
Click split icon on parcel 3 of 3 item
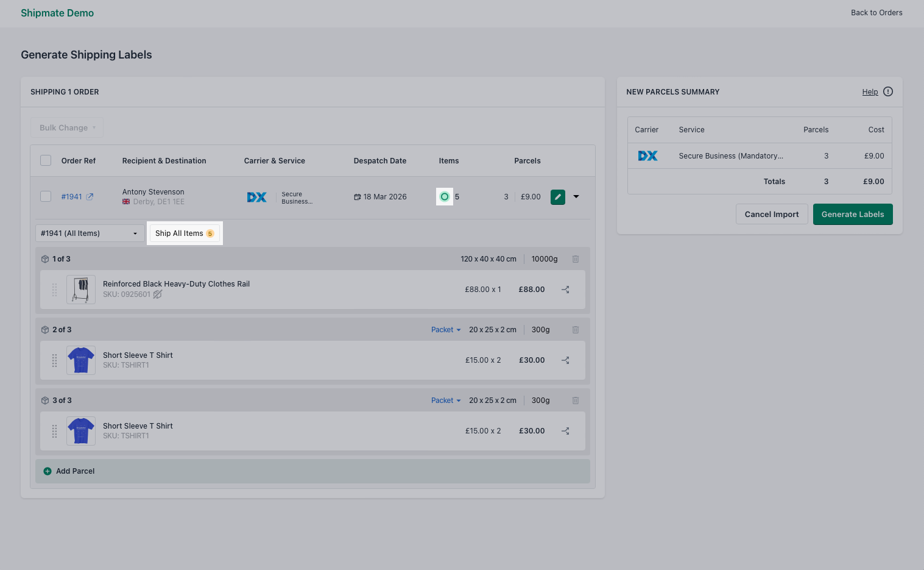tap(565, 430)
